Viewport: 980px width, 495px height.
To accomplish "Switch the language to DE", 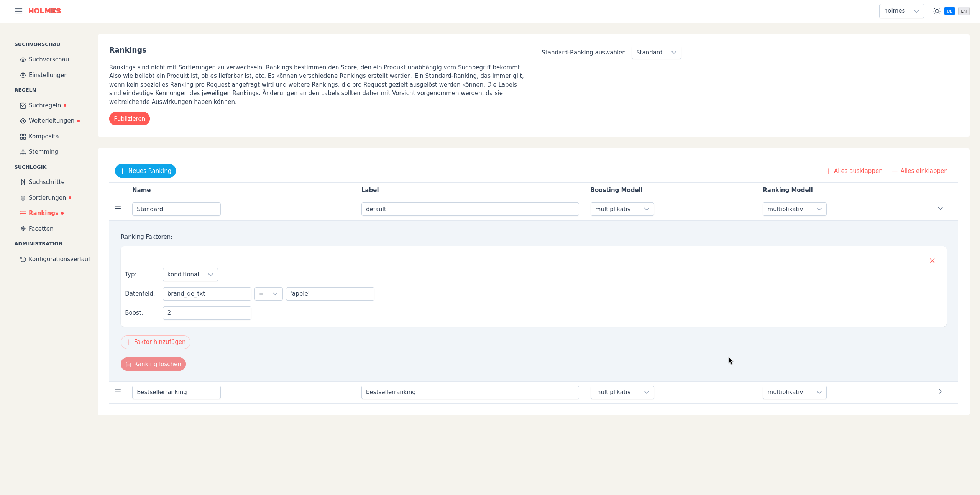I will [x=949, y=11].
